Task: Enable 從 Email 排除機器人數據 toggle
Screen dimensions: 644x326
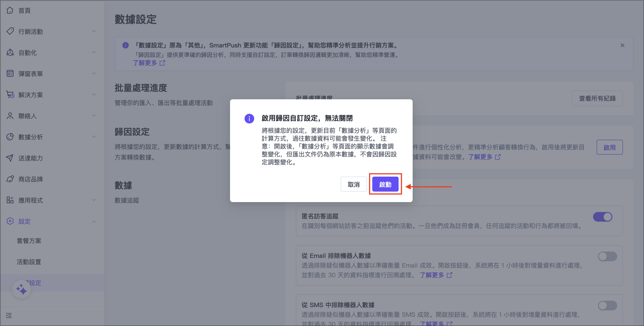Action: [607, 256]
